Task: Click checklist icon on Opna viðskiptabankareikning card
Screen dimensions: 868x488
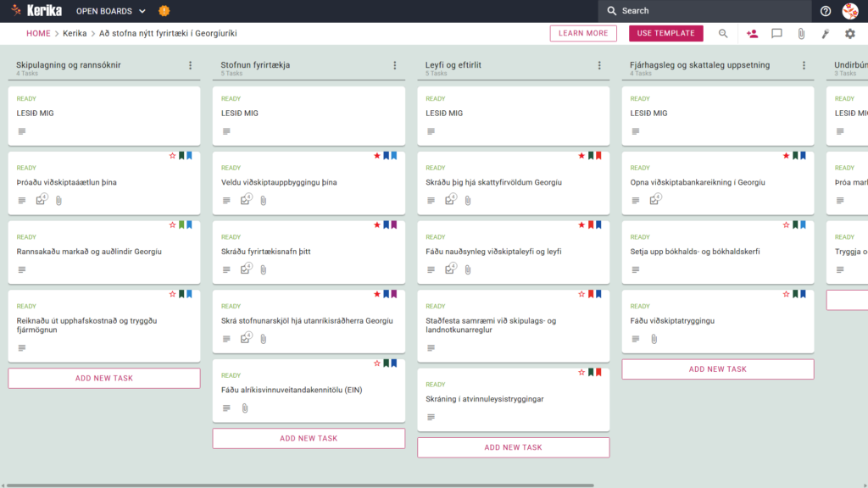Action: coord(655,200)
